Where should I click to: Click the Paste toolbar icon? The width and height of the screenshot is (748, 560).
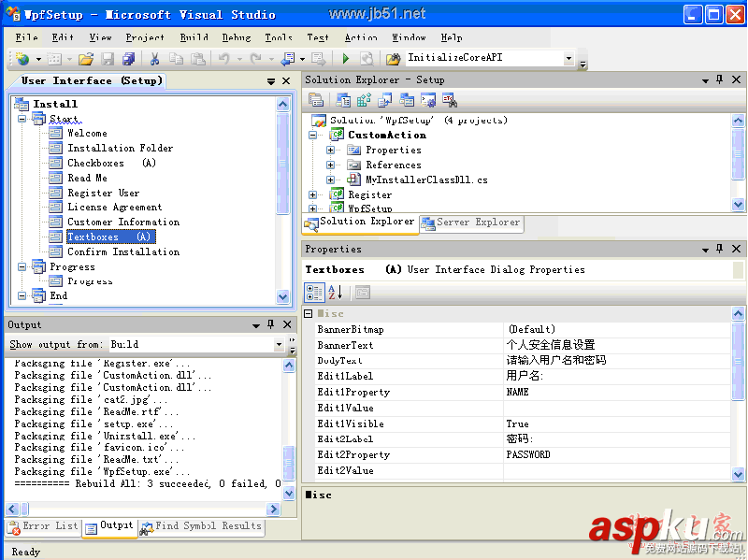(197, 59)
